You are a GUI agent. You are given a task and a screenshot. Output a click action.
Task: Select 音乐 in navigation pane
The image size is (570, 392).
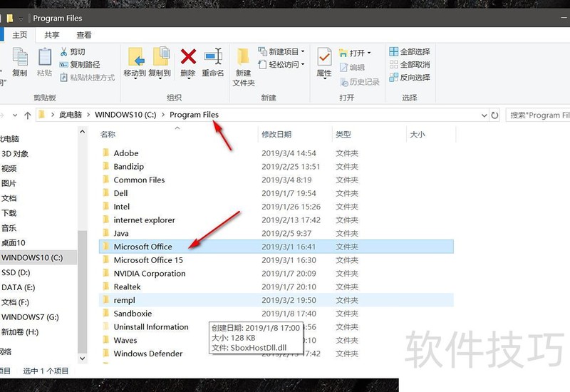point(9,228)
